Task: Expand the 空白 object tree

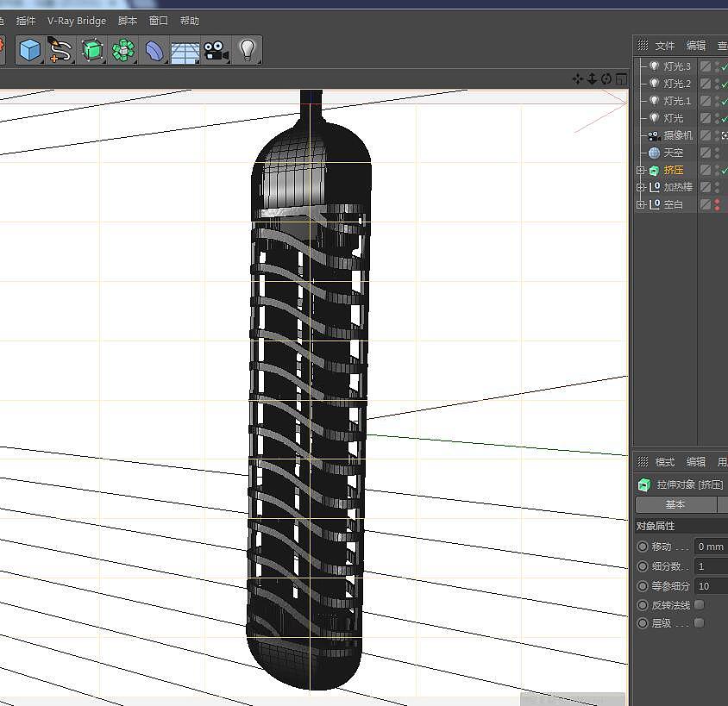Action: click(641, 204)
